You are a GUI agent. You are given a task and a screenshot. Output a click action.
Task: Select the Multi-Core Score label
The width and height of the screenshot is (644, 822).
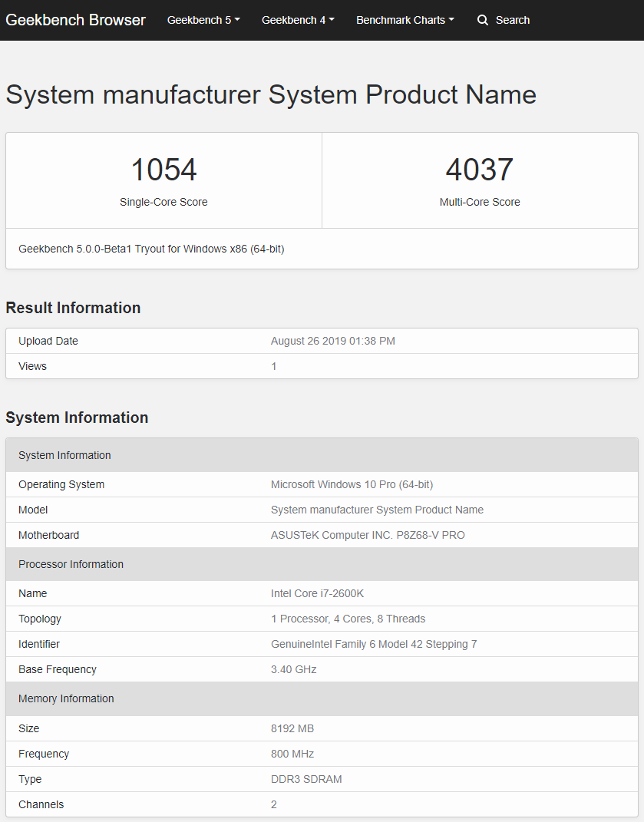pyautogui.click(x=480, y=202)
